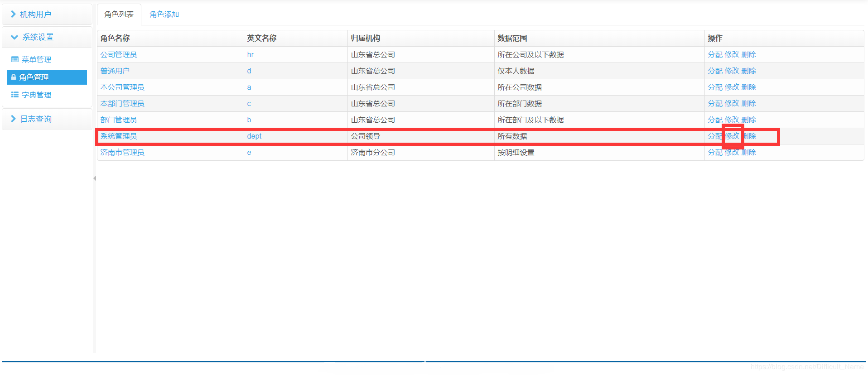Delete 济南市管理员 via 删除
This screenshot has height=375, width=868.
[749, 152]
